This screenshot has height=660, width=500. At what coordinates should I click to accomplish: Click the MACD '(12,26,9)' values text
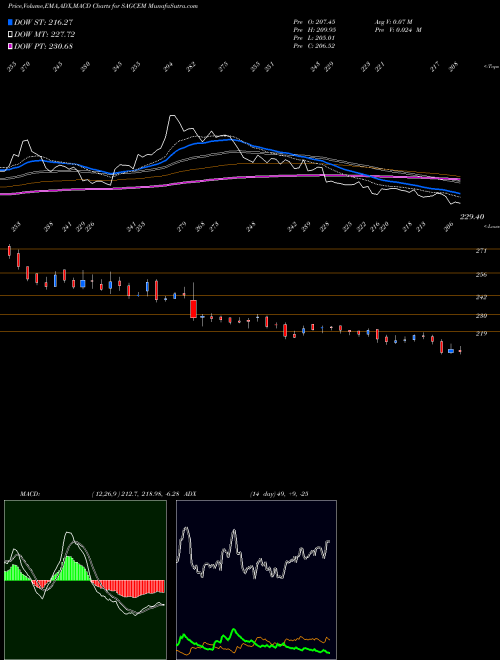(136, 494)
